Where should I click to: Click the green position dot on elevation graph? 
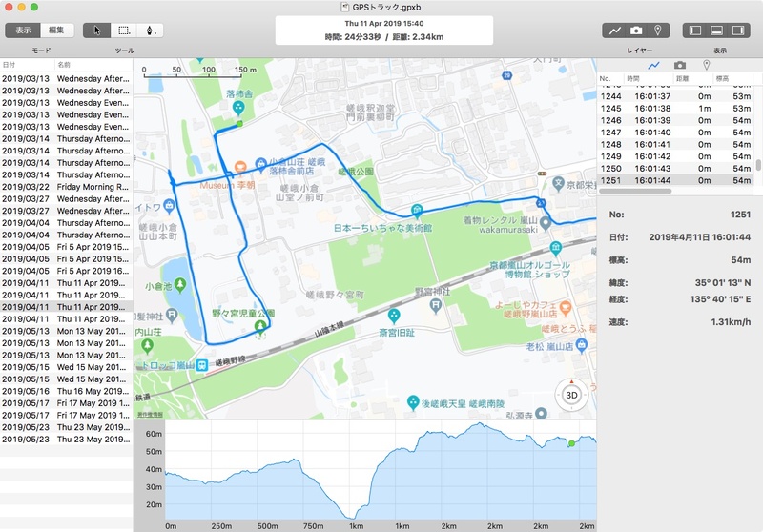coord(571,443)
